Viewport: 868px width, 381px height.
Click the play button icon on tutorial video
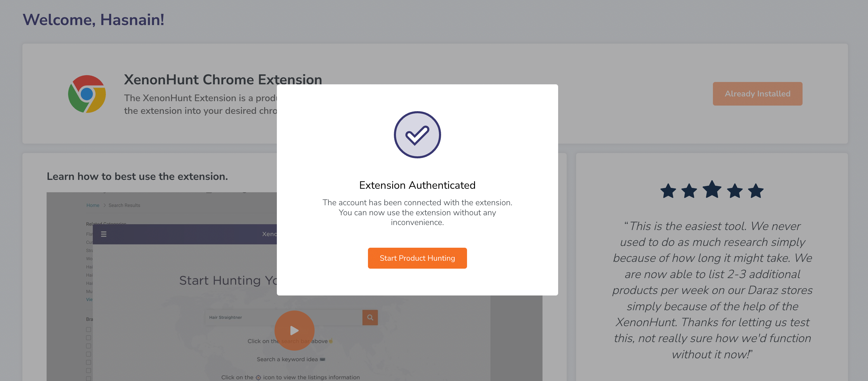click(294, 331)
